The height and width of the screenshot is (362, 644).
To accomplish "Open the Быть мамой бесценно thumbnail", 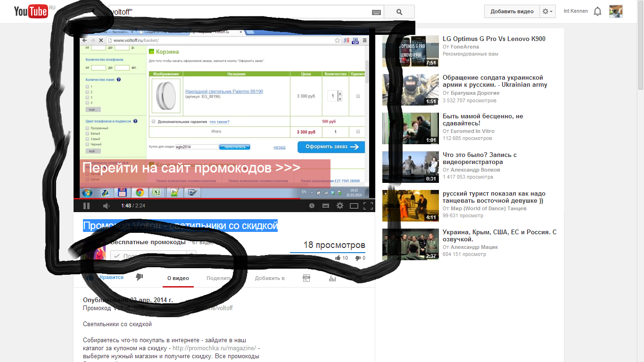I will (x=410, y=128).
